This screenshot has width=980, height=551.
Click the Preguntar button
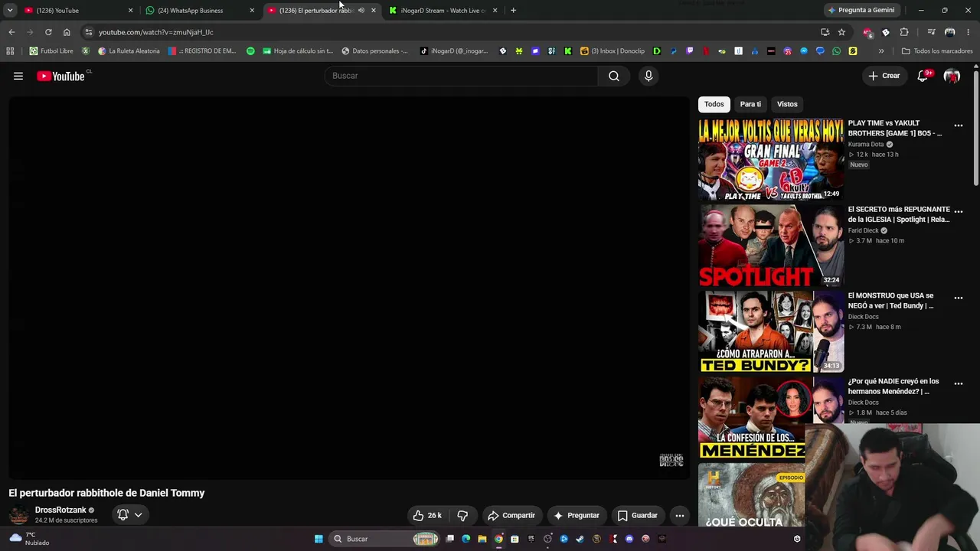tap(577, 515)
